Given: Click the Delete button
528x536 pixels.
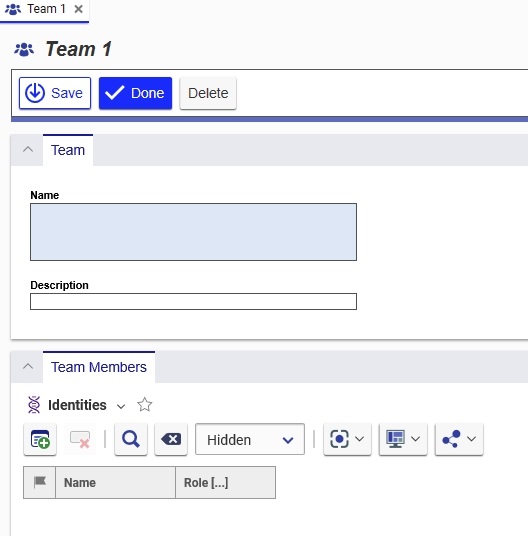Looking at the screenshot, I should point(208,93).
